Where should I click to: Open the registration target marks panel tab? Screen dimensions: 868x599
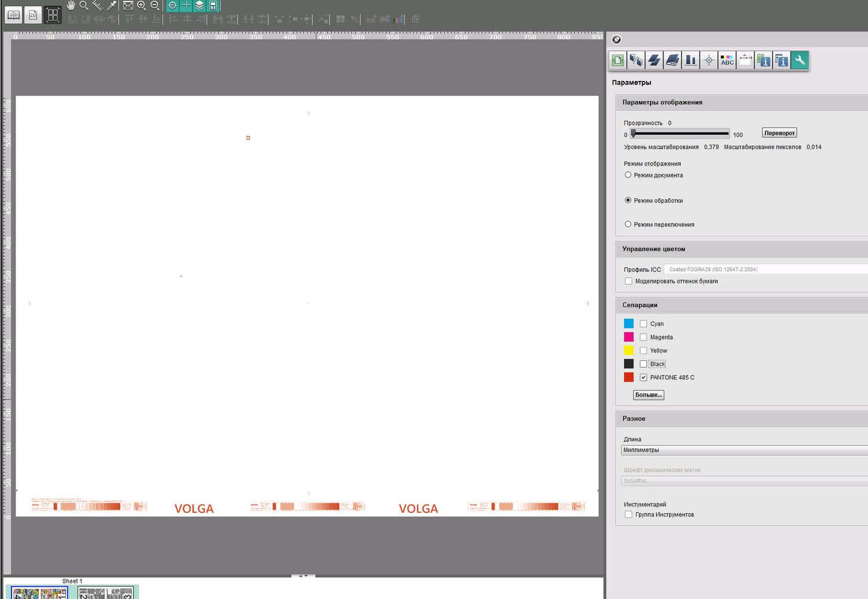pyautogui.click(x=709, y=60)
